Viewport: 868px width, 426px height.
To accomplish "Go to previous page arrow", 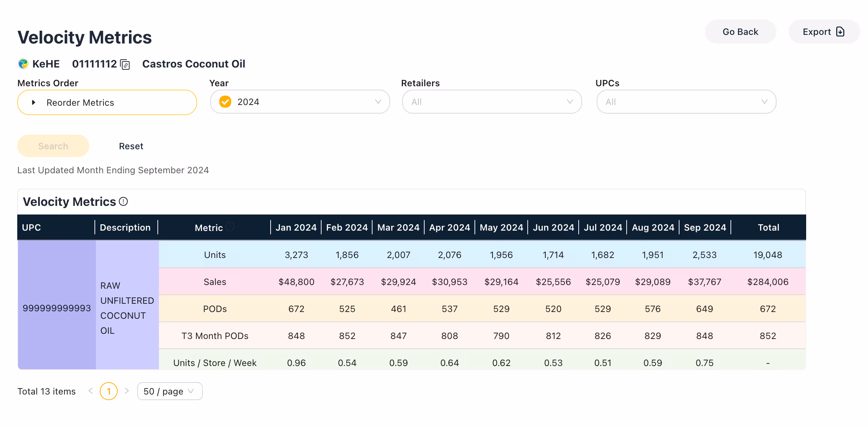I will click(x=91, y=391).
